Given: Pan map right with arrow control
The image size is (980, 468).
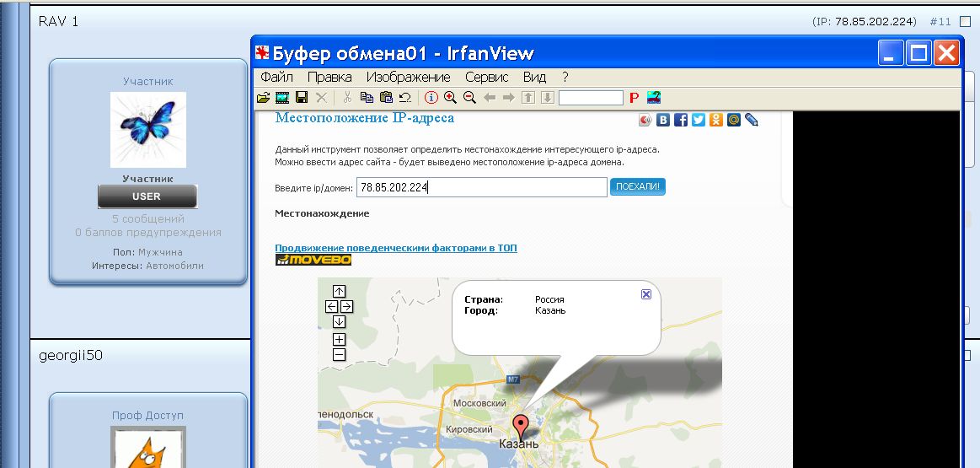Looking at the screenshot, I should tap(346, 306).
